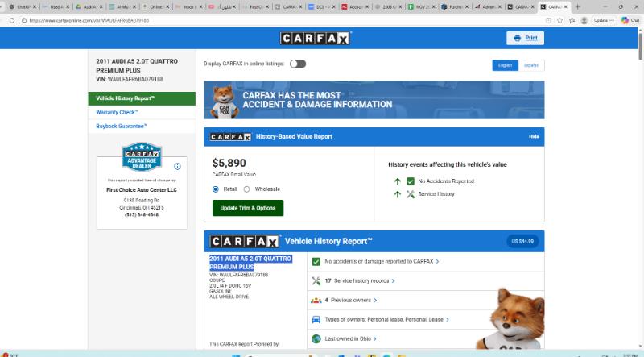Open the Warranty Check tab
This screenshot has width=644, height=357.
point(114,112)
